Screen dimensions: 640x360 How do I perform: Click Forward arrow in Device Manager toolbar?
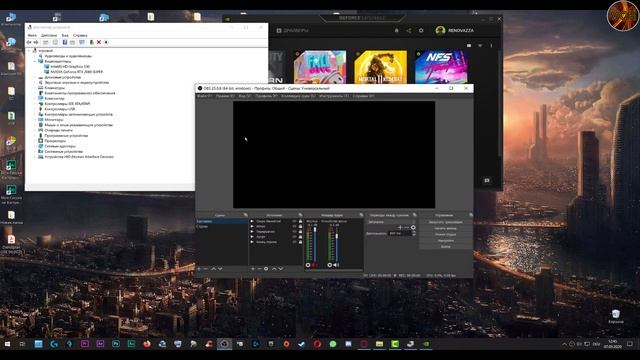[36, 42]
